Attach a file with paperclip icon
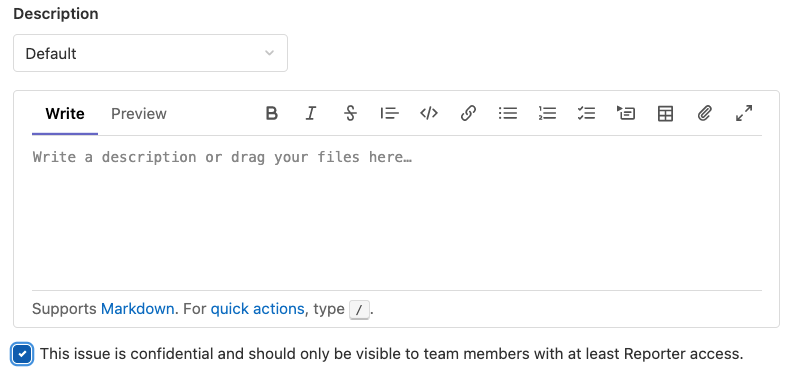This screenshot has width=791, height=382. (705, 114)
